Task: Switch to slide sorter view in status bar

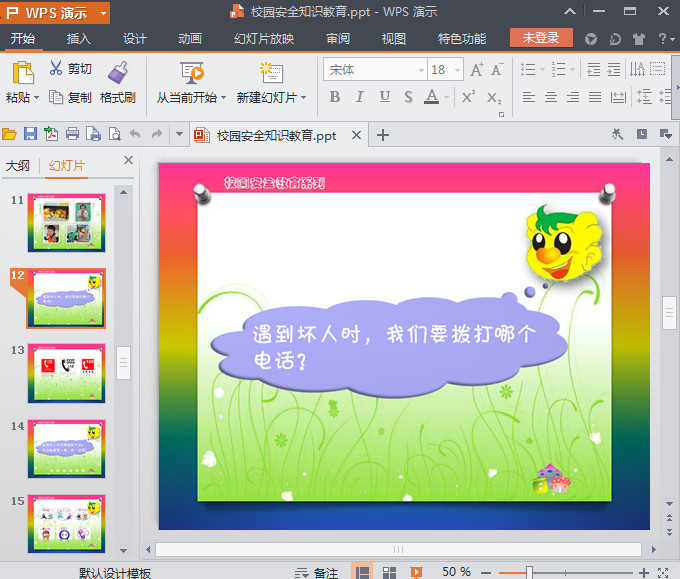Action: 390,572
